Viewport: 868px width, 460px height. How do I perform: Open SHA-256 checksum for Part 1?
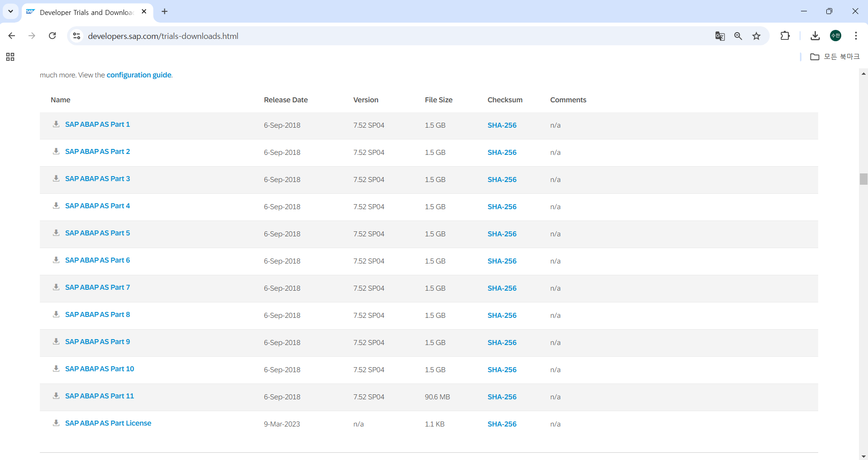pyautogui.click(x=502, y=125)
